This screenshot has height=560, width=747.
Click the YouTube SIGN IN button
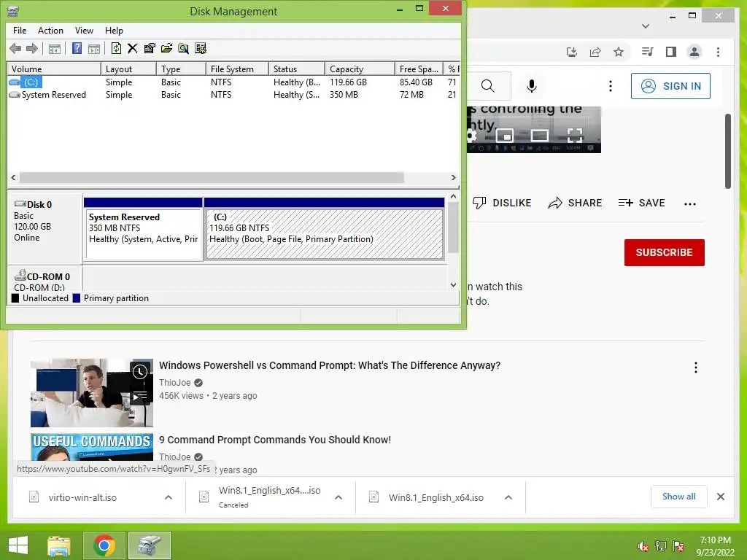coord(670,86)
